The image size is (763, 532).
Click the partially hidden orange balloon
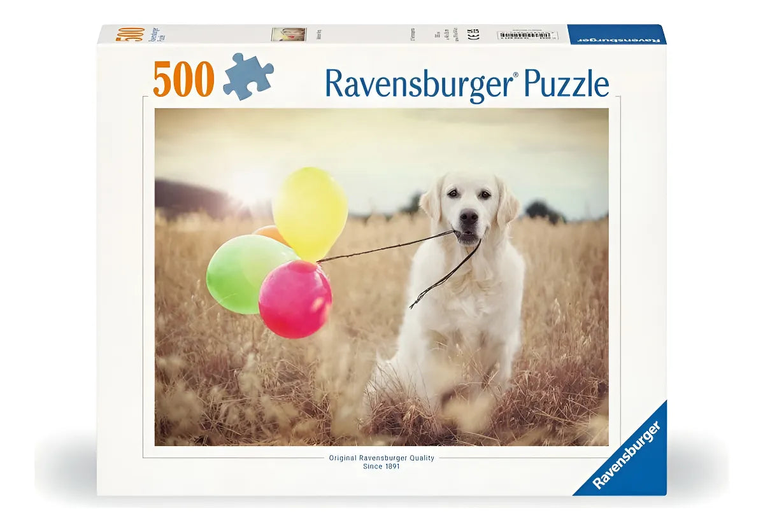pos(270,233)
